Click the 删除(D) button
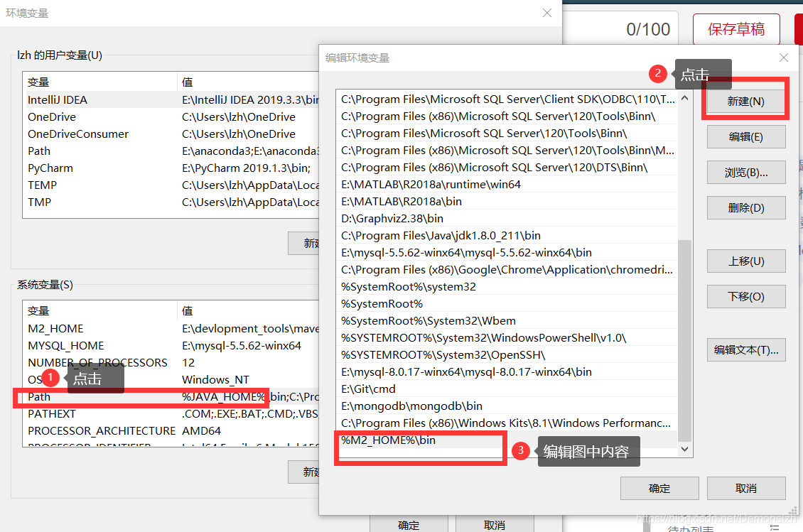This screenshot has height=532, width=803. click(x=745, y=208)
